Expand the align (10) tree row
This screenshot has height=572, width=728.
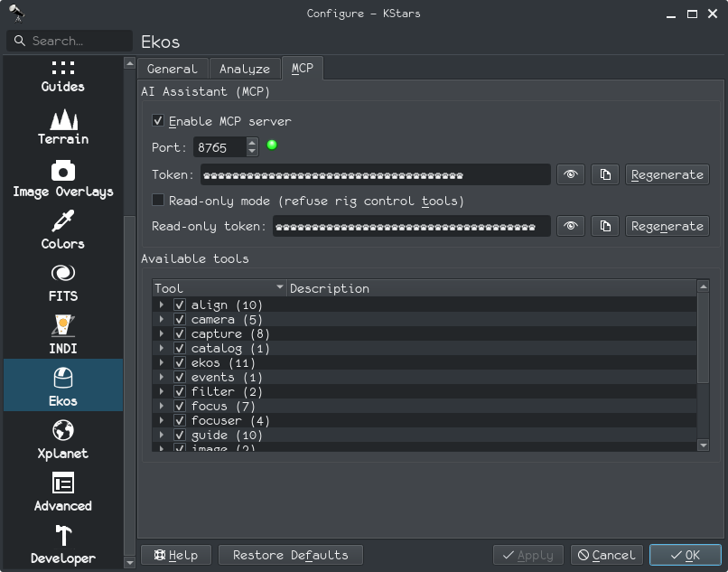click(x=162, y=305)
